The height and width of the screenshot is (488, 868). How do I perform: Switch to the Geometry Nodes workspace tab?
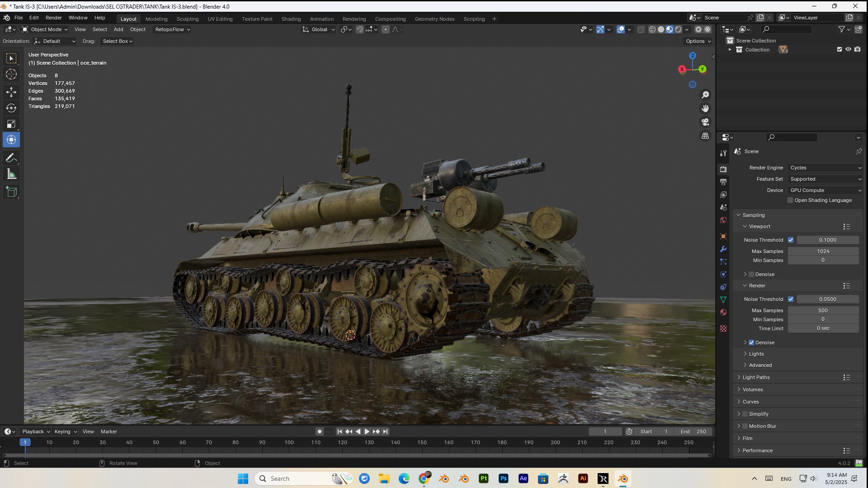coord(434,19)
